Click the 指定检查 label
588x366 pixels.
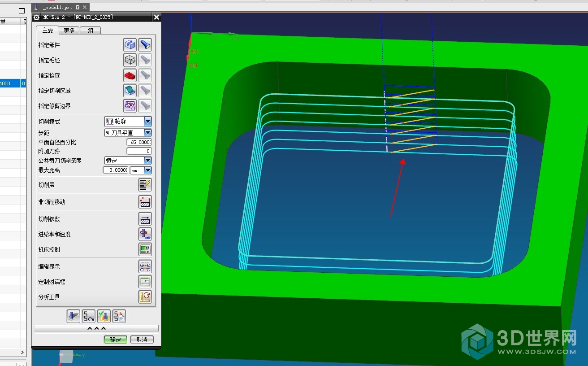point(49,75)
